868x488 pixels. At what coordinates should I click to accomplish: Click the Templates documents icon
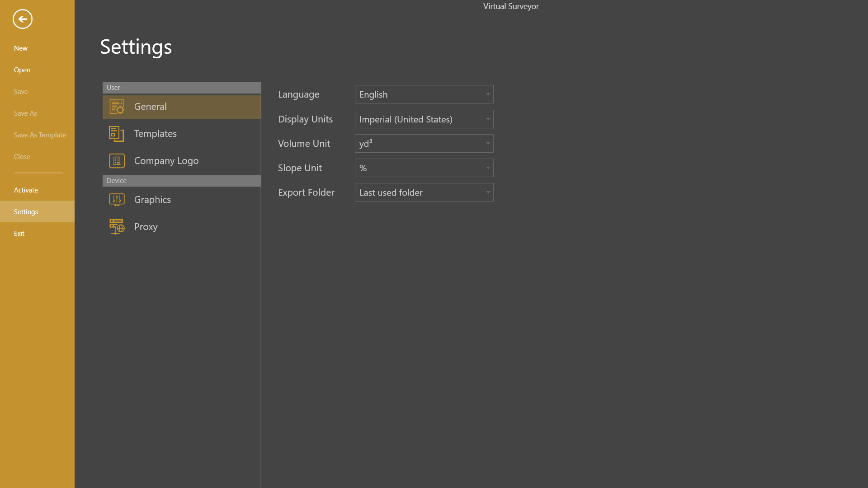pyautogui.click(x=117, y=134)
